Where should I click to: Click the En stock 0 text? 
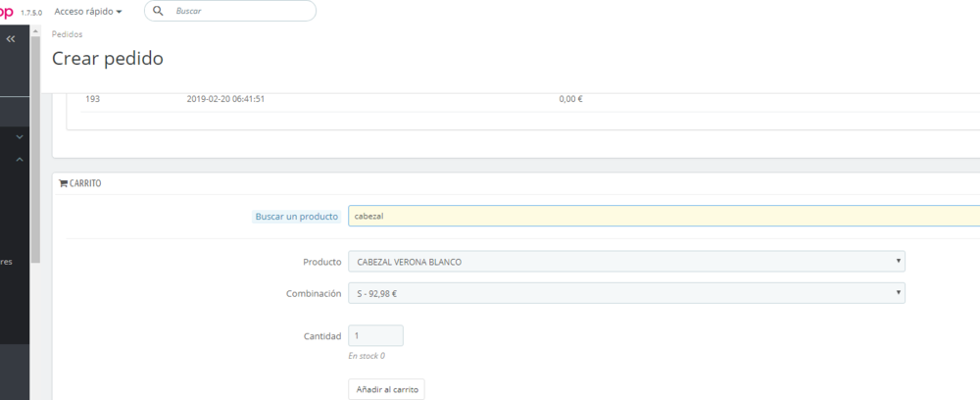click(x=367, y=356)
